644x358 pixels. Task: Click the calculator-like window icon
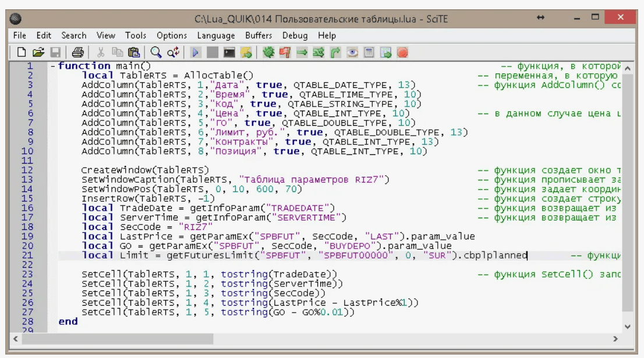click(369, 52)
